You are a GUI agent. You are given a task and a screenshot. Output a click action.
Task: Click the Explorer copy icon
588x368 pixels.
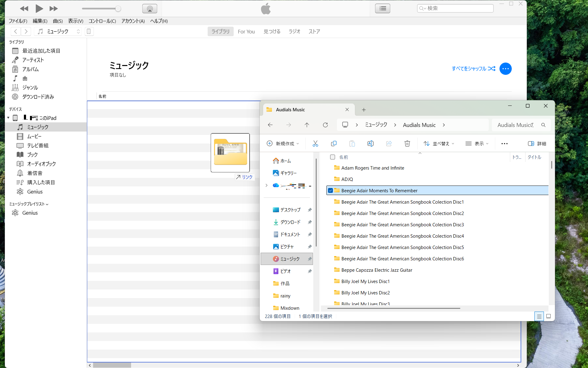coord(334,144)
